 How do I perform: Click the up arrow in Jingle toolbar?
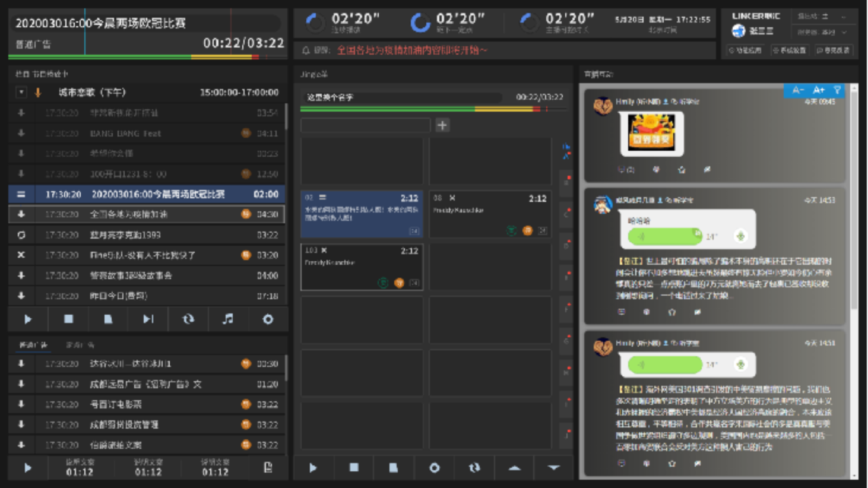coord(514,468)
